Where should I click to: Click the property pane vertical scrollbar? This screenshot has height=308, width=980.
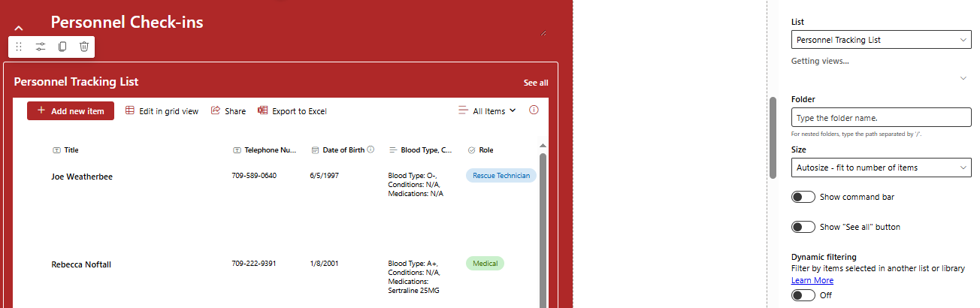773,137
